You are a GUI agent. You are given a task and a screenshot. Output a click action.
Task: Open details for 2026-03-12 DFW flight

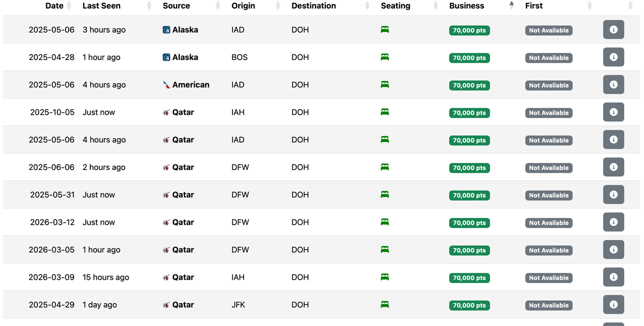click(x=613, y=222)
